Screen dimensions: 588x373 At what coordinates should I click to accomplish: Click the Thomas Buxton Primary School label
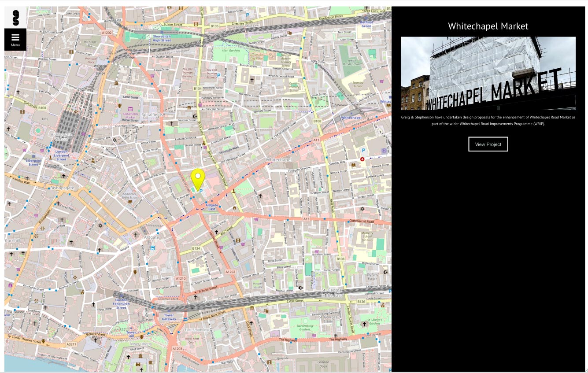pos(285,59)
